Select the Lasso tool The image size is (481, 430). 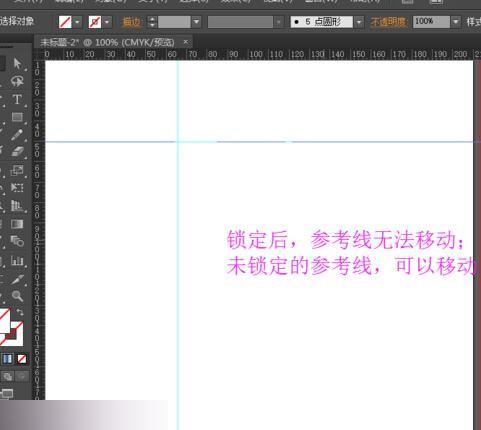click(17, 81)
